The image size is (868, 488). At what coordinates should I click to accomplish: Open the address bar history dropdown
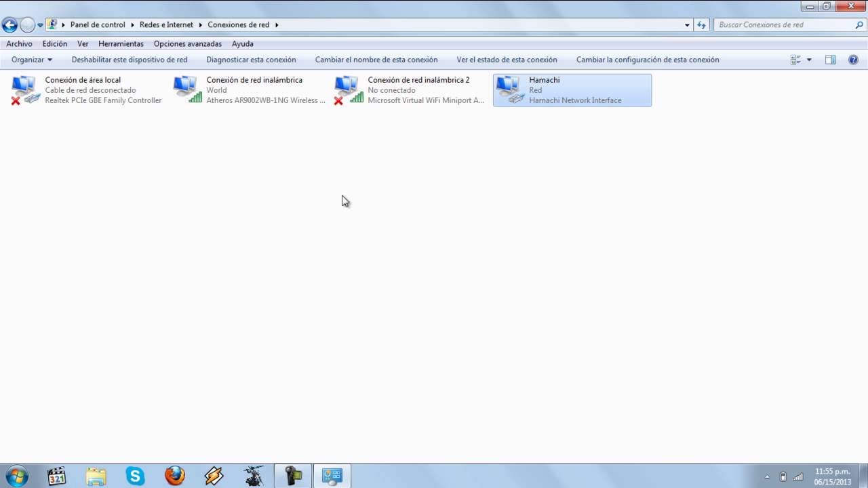pyautogui.click(x=687, y=25)
